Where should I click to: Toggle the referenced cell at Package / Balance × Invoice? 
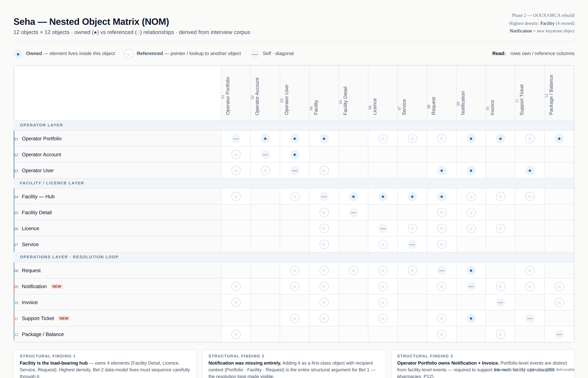click(500, 334)
